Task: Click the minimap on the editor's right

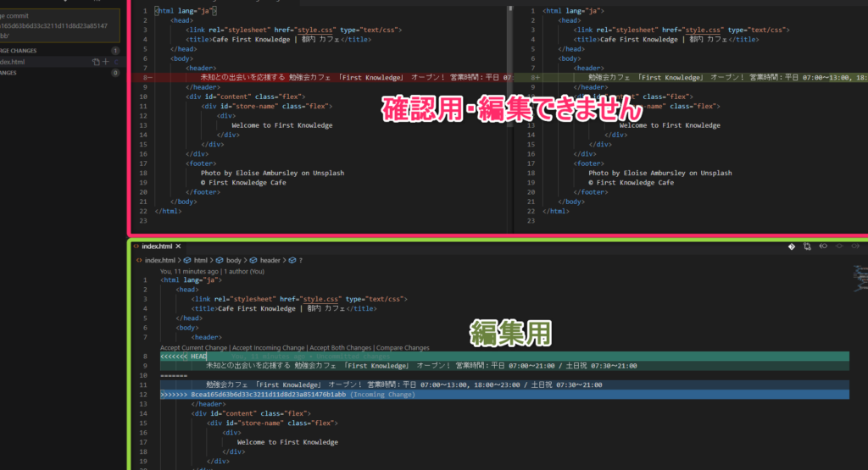Action: pos(858,279)
